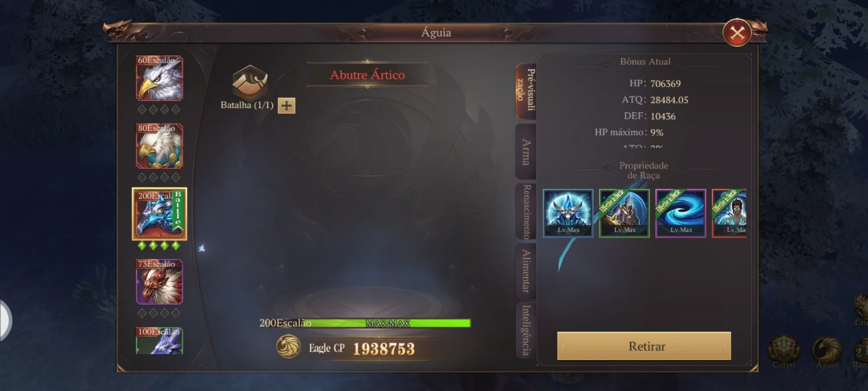Image resolution: width=868 pixels, height=391 pixels.
Task: Switch to the Pré-visualização tab
Action: [526, 91]
